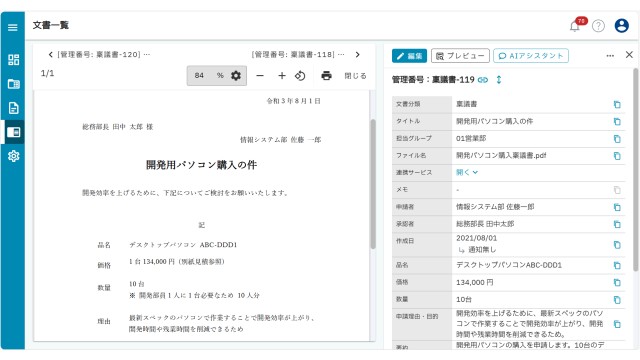Click the 通知無し text
The image size is (640, 360).
[x=482, y=249]
